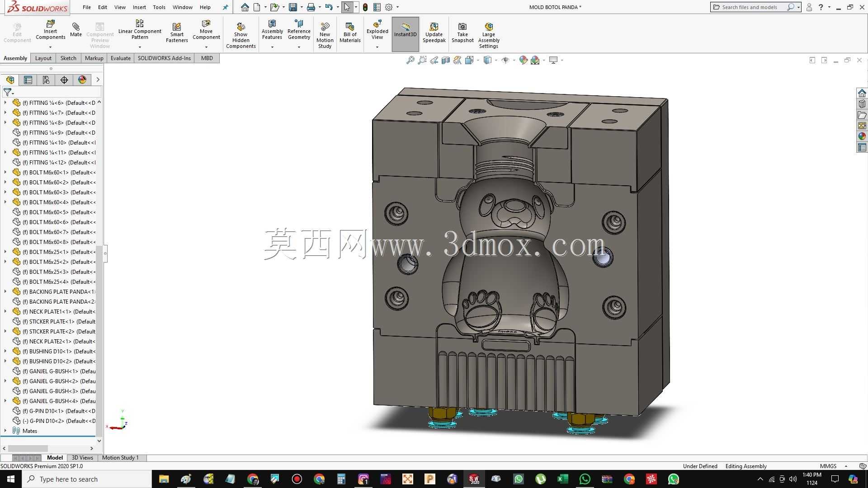Open Assembly Features tool
Image resolution: width=868 pixels, height=488 pixels.
point(272,30)
